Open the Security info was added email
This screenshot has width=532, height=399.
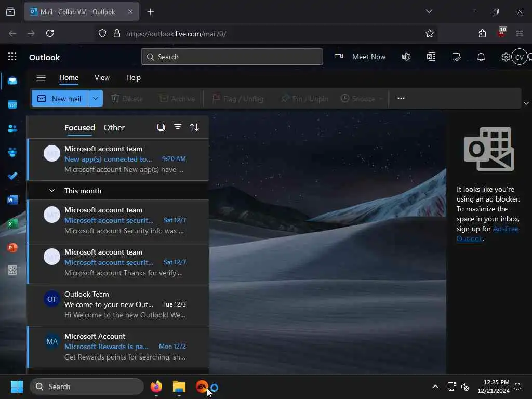(118, 220)
